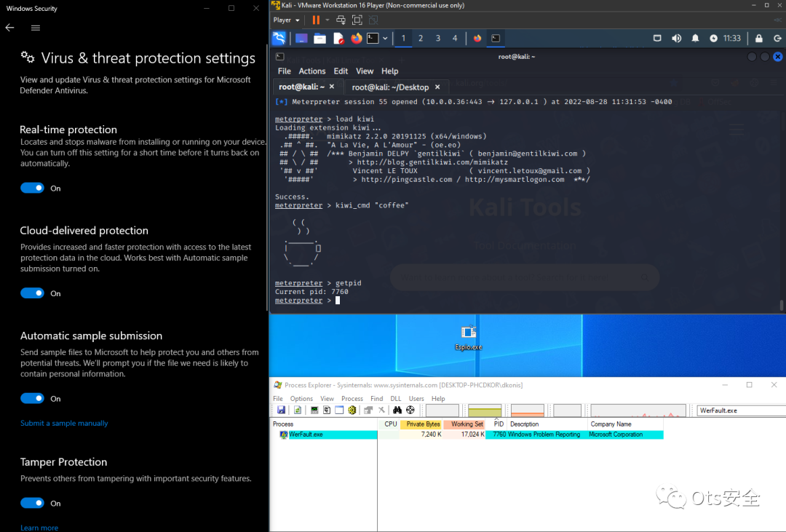
Task: Sort by the PID column header
Action: pos(497,424)
